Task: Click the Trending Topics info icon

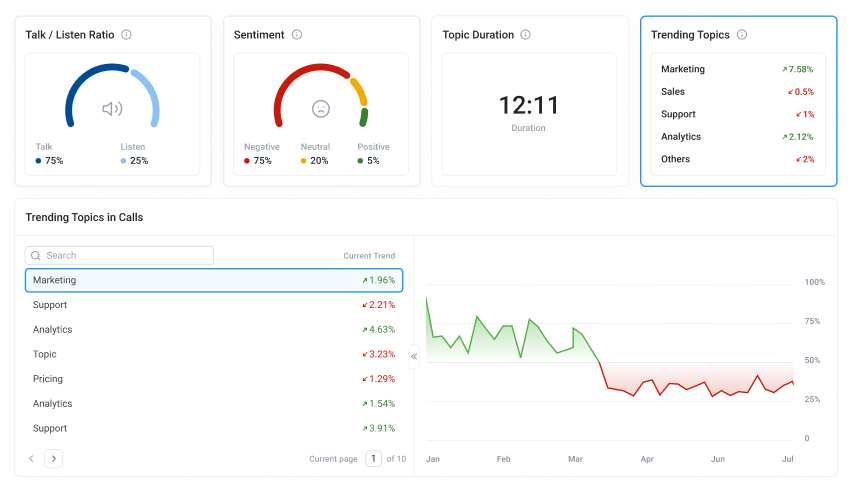Action: [742, 35]
